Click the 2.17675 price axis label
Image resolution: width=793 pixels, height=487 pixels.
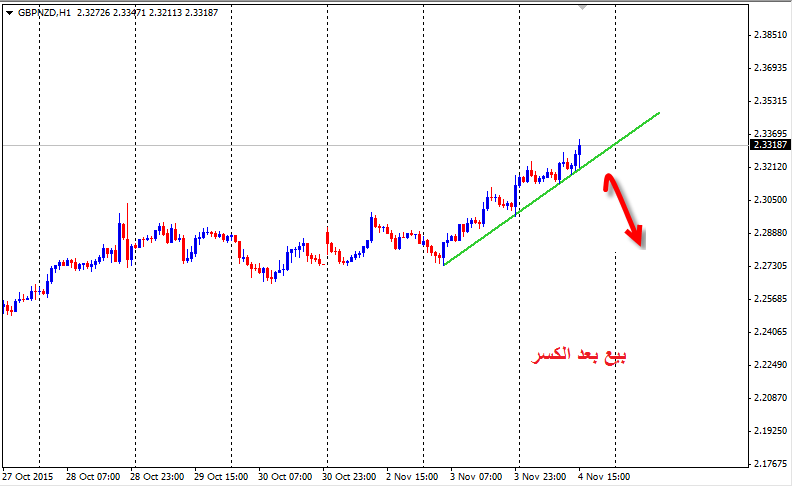click(x=770, y=463)
